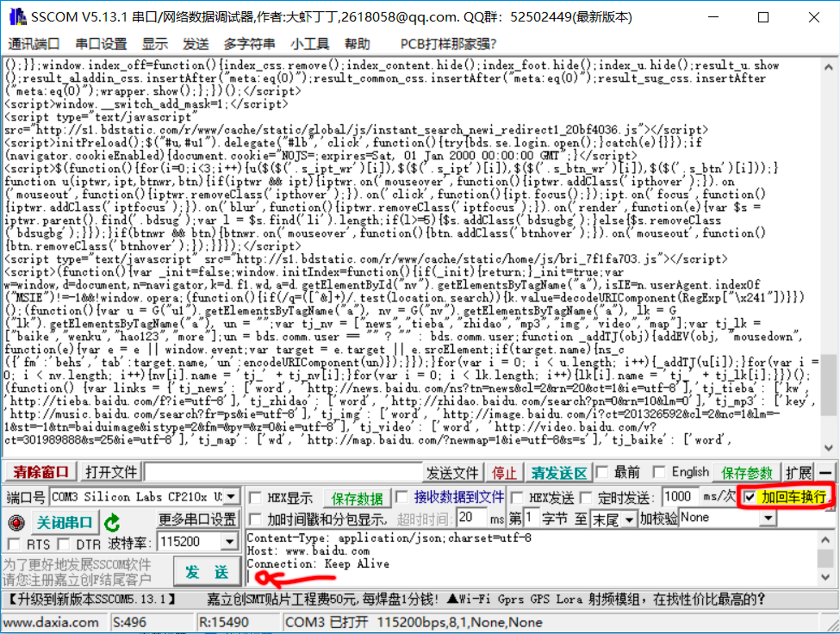
Task: Click the send box scroll-down arrow
Action: pos(825,577)
